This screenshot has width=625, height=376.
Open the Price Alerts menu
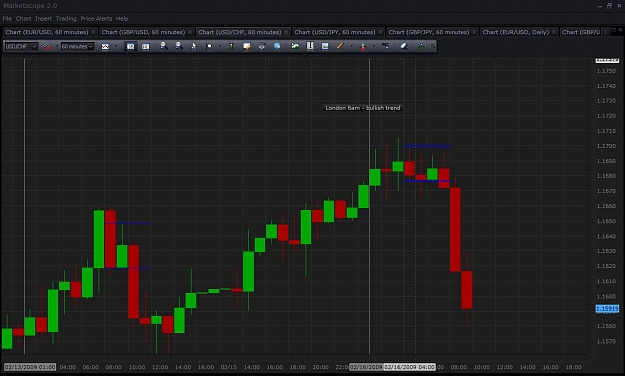pos(96,19)
